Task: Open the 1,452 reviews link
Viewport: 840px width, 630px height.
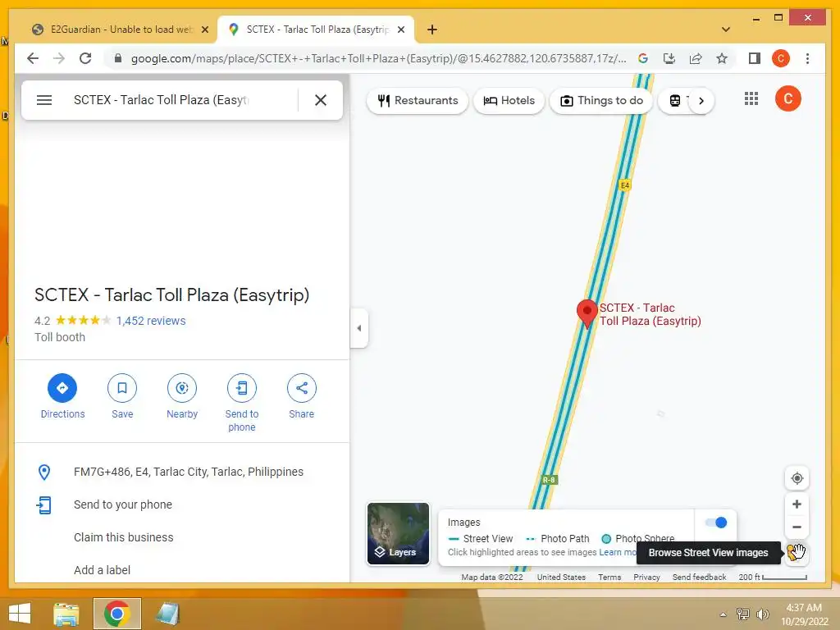Action: click(151, 321)
